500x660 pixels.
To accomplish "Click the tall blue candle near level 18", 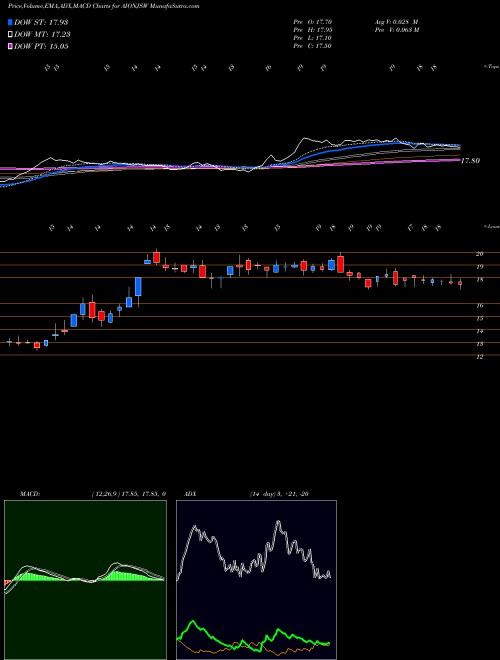I will tap(138, 287).
